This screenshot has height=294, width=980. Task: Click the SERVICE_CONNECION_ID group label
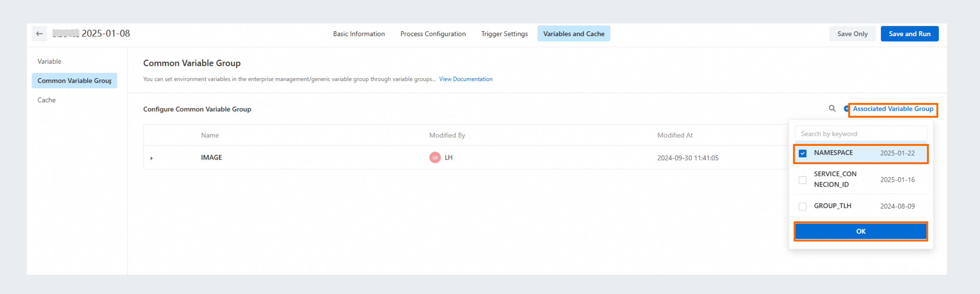point(835,179)
